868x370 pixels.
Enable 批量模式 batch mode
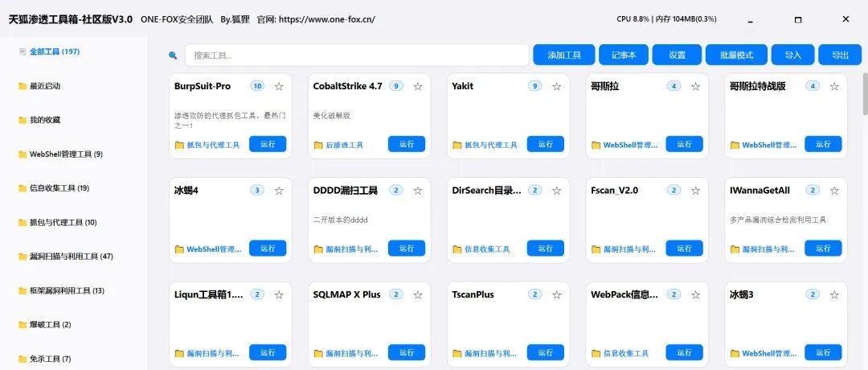(x=736, y=55)
